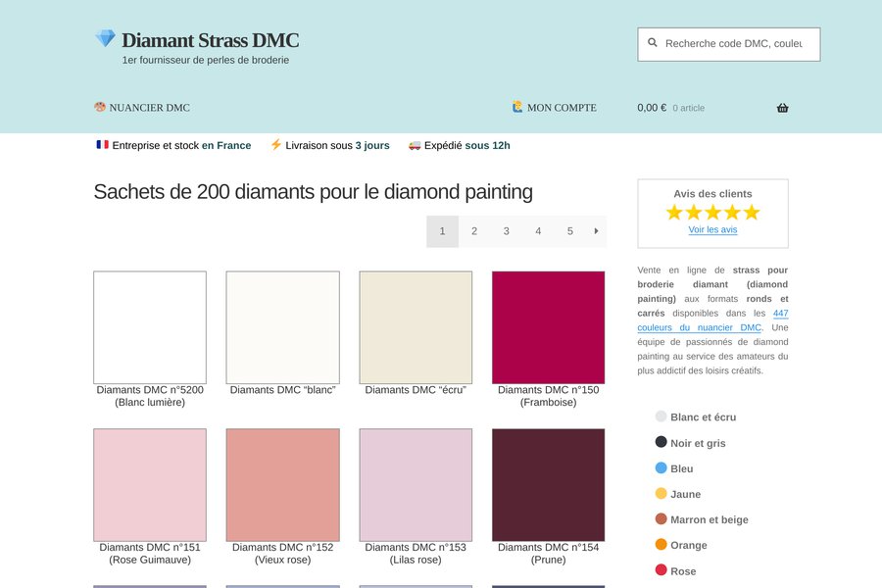
Task: Select the DMC n°5200 Blanc lumière swatch
Action: [x=150, y=327]
